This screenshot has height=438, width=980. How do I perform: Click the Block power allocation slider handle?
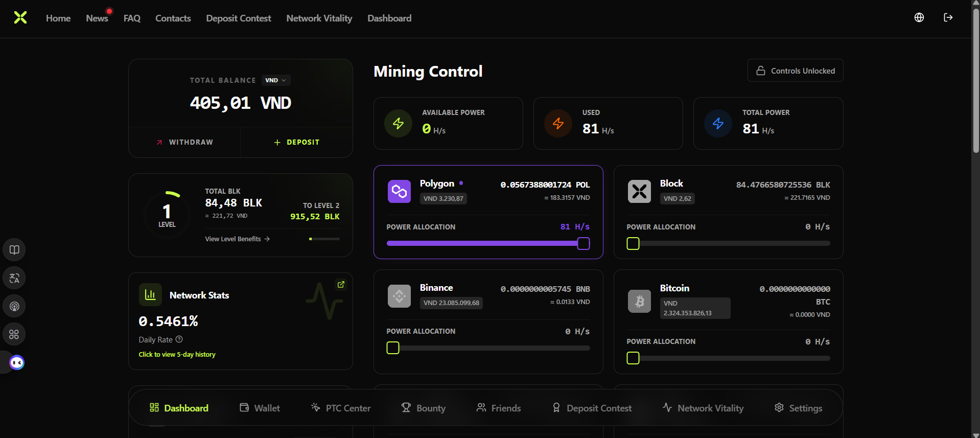633,244
